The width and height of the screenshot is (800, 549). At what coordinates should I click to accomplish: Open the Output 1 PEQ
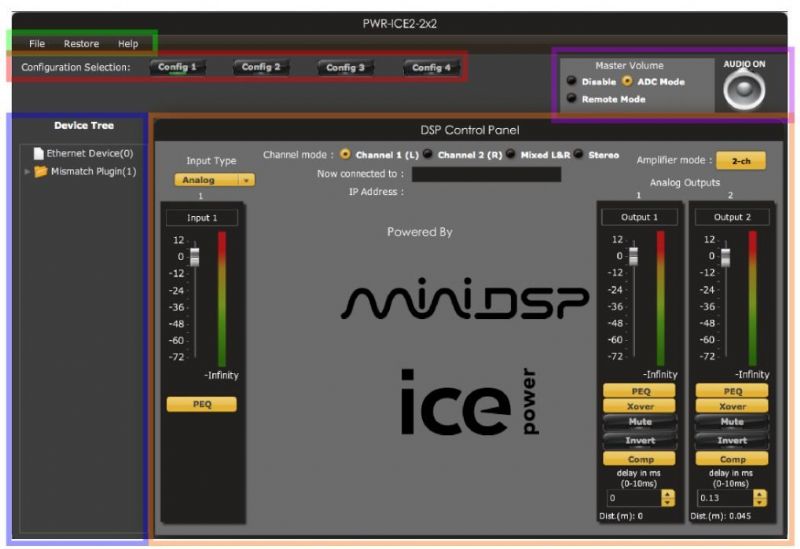[x=639, y=391]
